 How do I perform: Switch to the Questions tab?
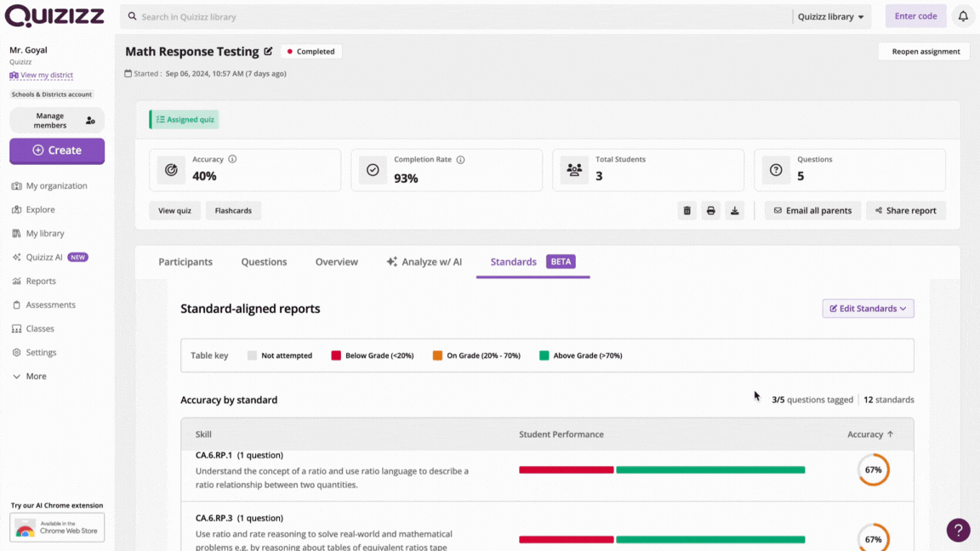264,262
